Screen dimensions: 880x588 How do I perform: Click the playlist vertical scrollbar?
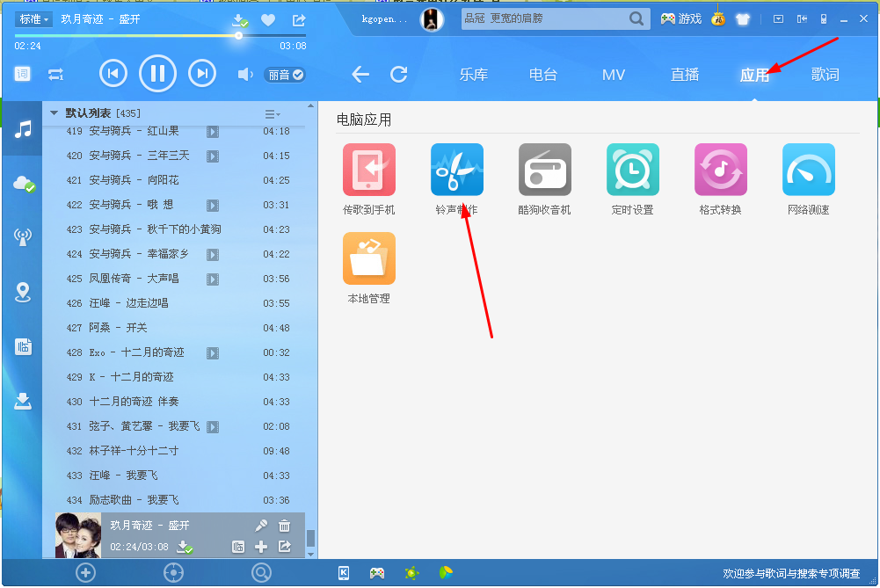point(311,539)
